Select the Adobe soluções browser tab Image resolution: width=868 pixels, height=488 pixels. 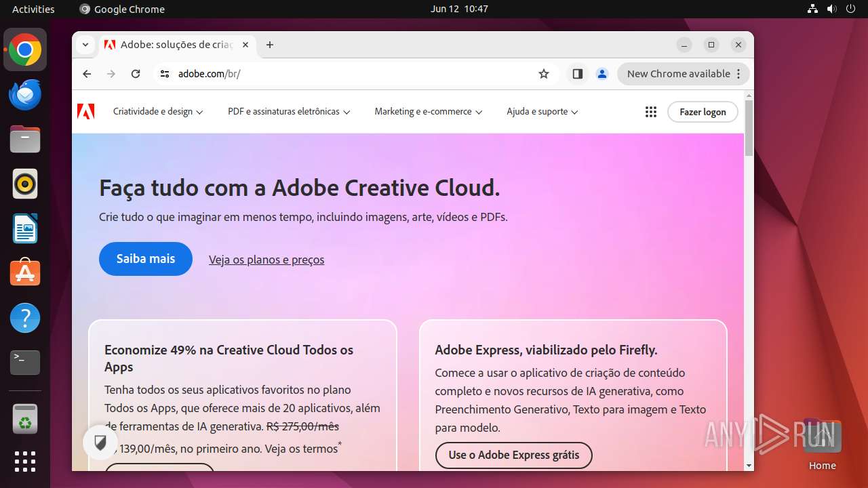tap(176, 45)
